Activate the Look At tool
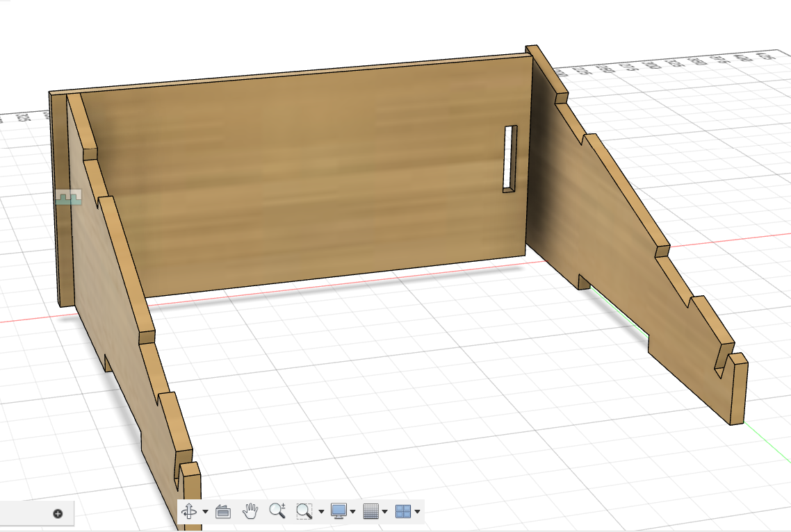Image resolution: width=791 pixels, height=532 pixels. (x=223, y=511)
